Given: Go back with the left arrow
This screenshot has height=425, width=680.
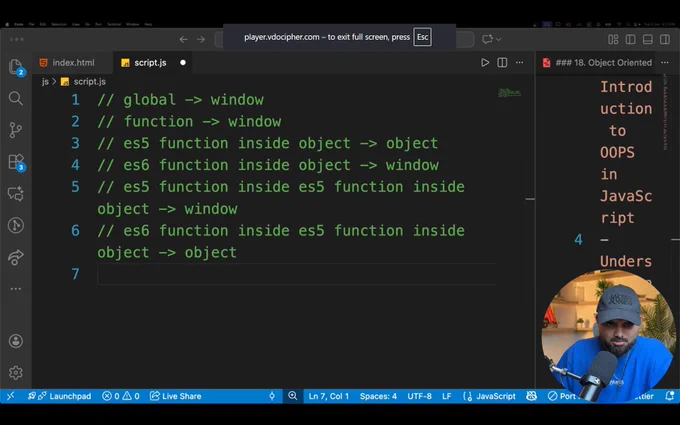Looking at the screenshot, I should click(x=183, y=39).
